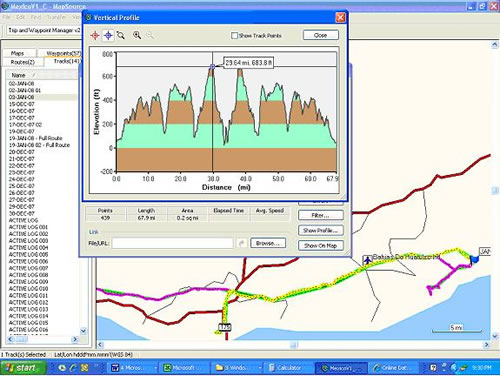Click the Browse button
This screenshot has width=500, height=376.
pos(268,243)
